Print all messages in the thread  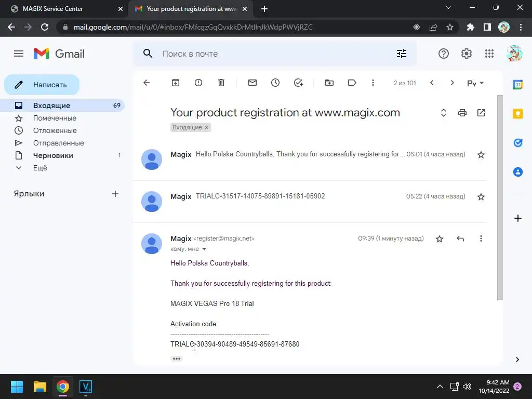tap(462, 113)
